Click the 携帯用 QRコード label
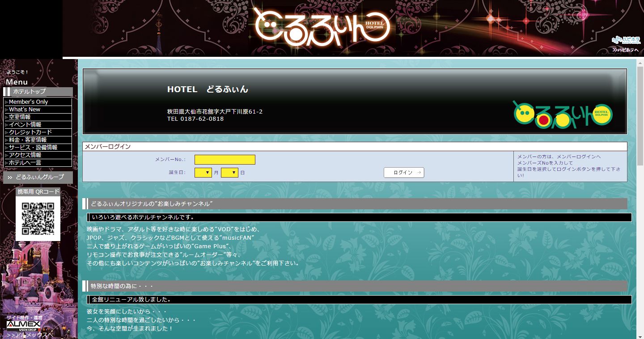 (38, 192)
